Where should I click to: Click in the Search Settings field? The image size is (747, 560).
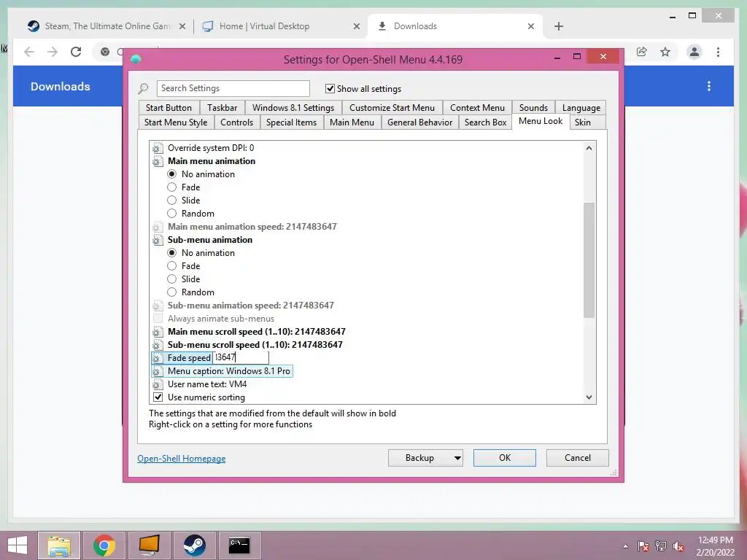tap(233, 88)
